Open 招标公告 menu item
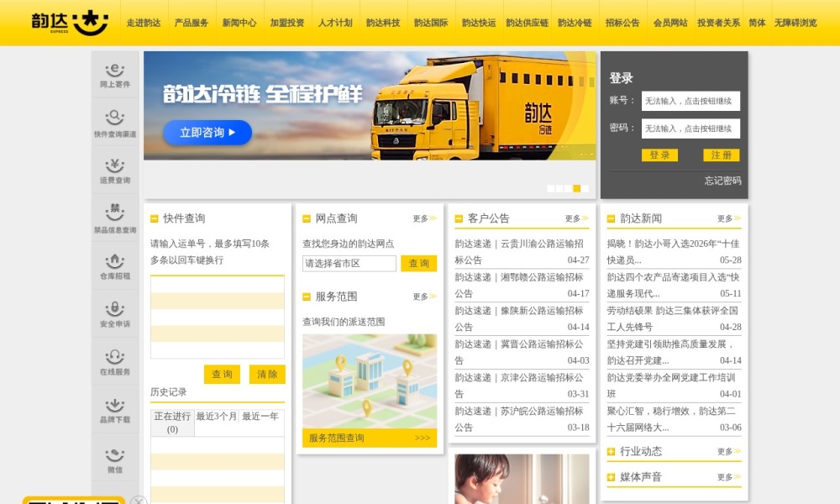 click(622, 23)
